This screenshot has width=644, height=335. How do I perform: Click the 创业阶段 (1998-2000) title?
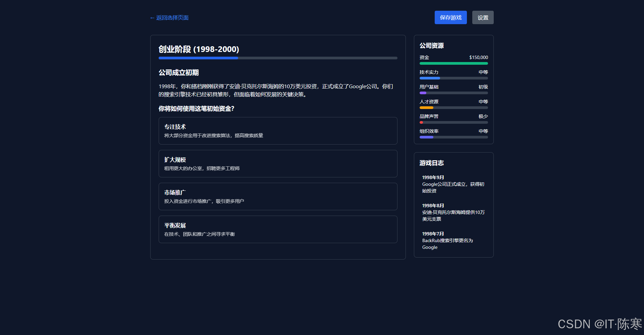(x=199, y=49)
